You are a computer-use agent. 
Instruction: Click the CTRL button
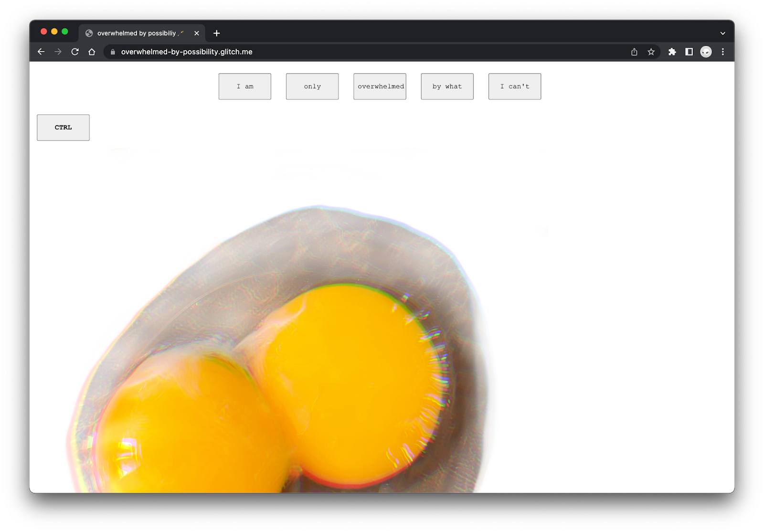click(63, 128)
